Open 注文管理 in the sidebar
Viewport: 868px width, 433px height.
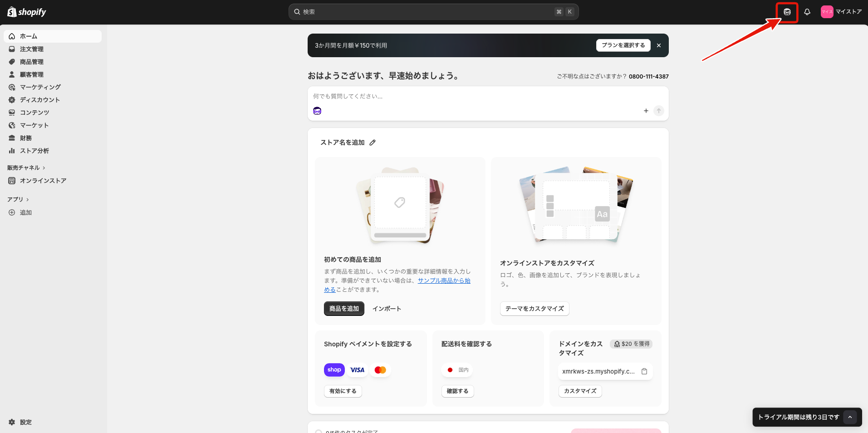coord(32,49)
